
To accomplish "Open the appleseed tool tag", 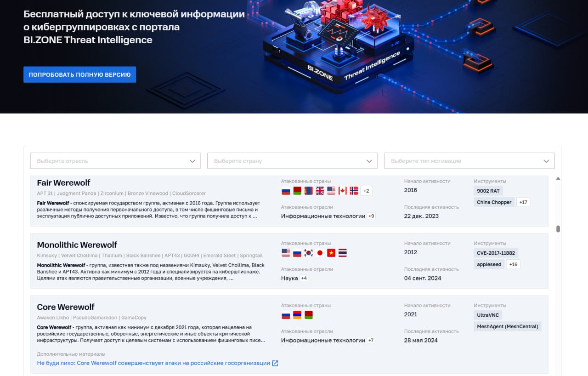I will [489, 264].
